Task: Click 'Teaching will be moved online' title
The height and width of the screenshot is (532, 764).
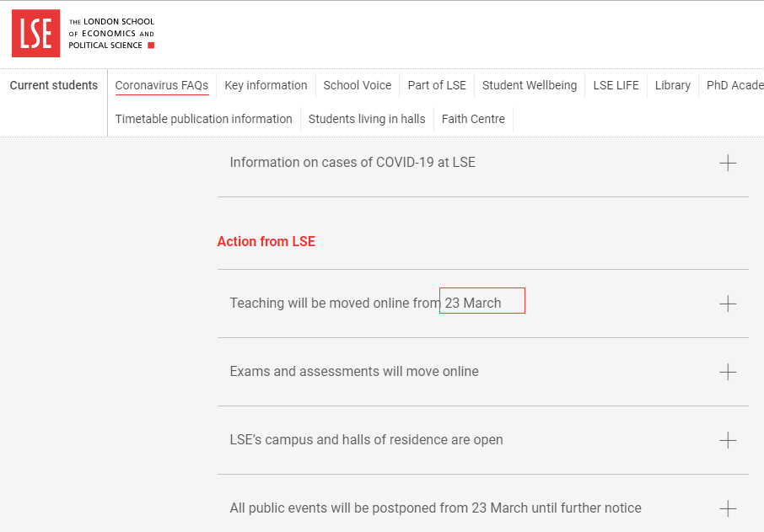Action: click(365, 303)
